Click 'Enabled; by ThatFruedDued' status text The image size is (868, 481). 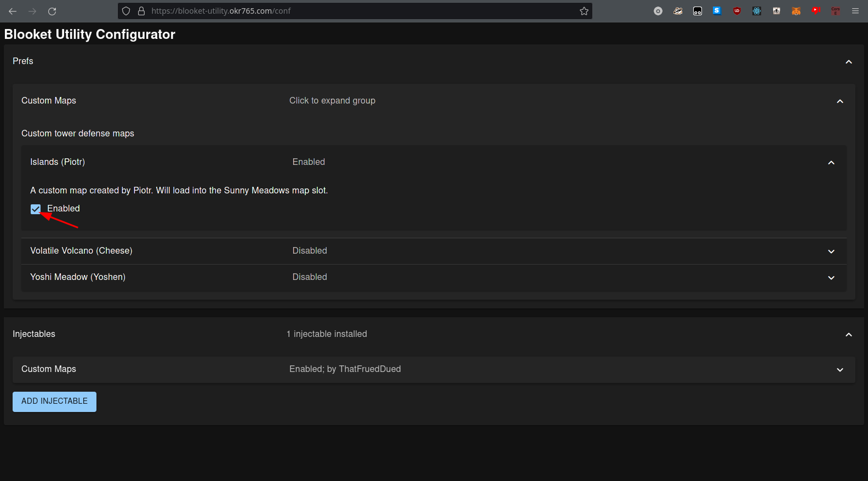tap(345, 369)
